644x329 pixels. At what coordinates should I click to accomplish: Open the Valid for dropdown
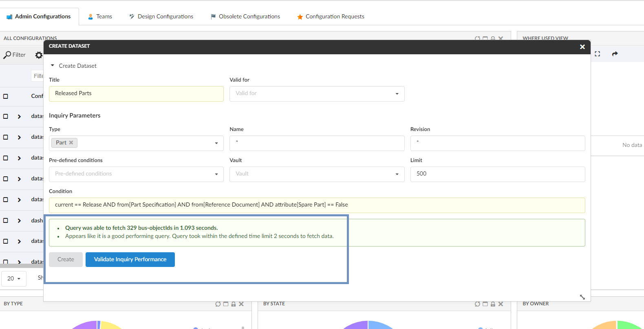pos(317,94)
